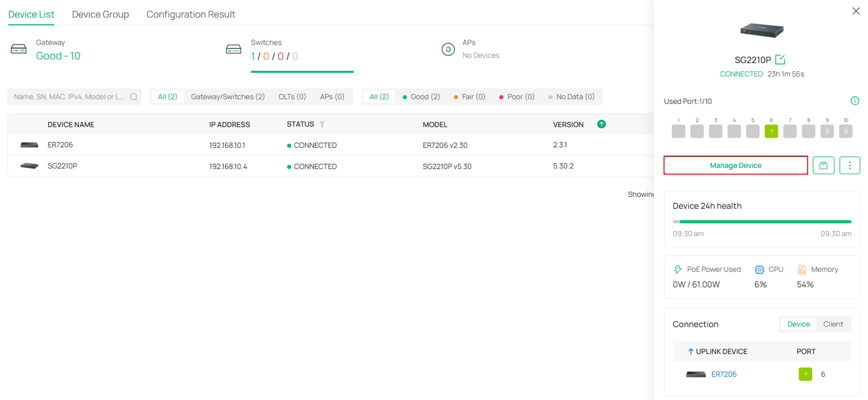Click the search magnifier icon
The image size is (868, 400).
(134, 97)
